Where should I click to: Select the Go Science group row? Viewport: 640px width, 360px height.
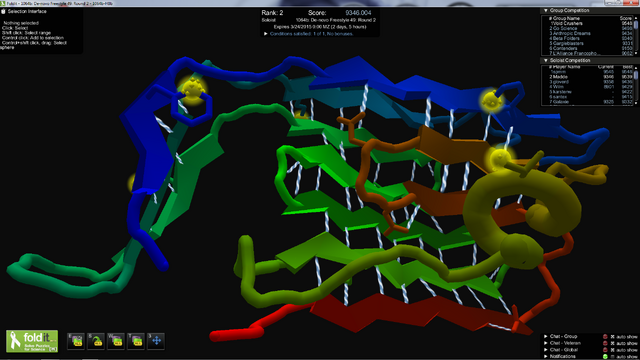[590, 29]
